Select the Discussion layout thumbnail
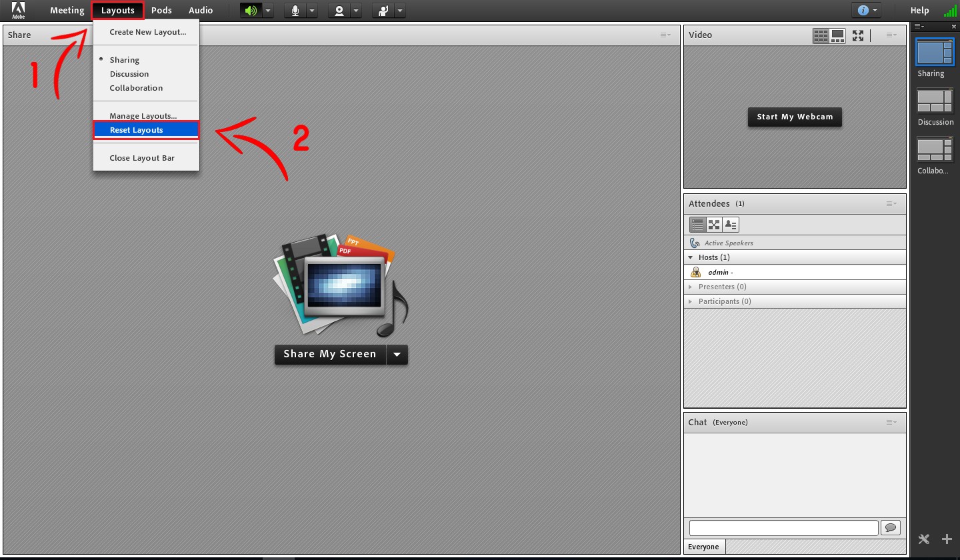Screen dimensions: 960x560 click(x=935, y=101)
